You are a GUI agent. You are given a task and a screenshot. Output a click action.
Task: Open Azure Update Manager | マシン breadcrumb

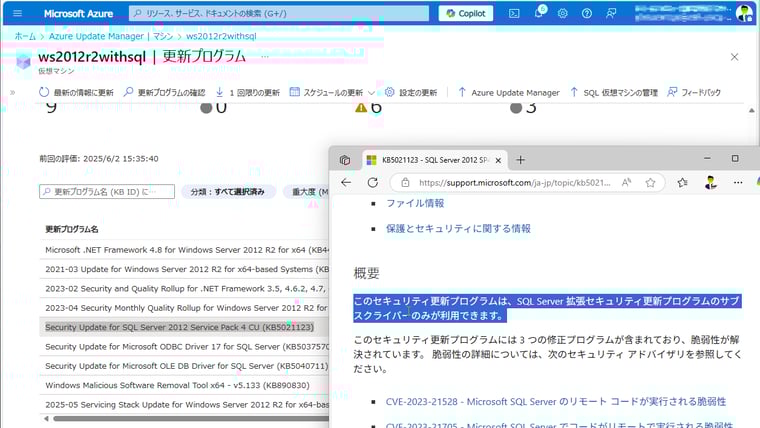[x=111, y=36]
